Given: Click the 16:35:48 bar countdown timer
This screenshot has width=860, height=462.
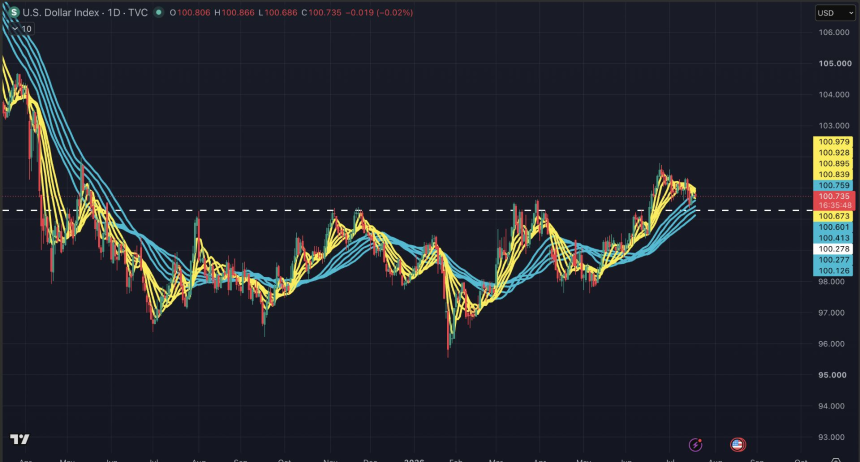Looking at the screenshot, I should 834,205.
